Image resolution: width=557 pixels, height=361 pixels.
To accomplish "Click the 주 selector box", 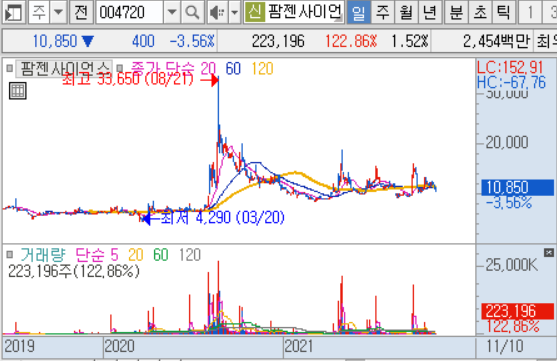I will [39, 12].
